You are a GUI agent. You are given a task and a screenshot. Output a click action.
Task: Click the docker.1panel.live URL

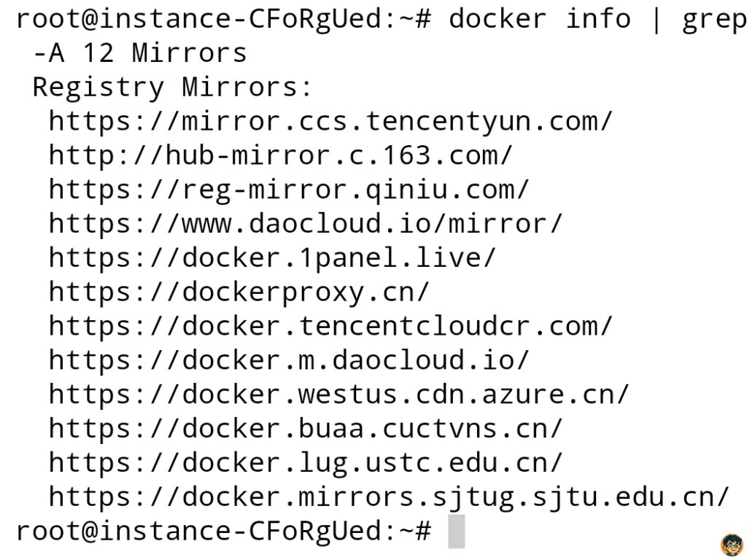click(272, 257)
